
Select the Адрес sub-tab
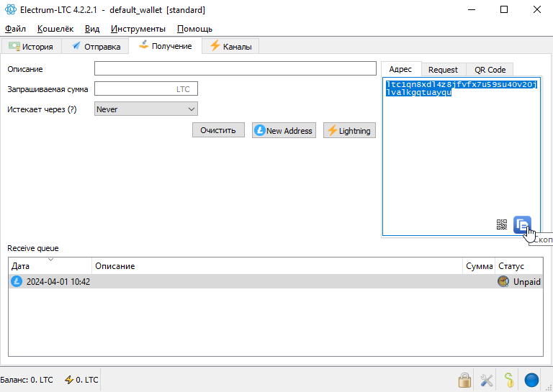[400, 69]
